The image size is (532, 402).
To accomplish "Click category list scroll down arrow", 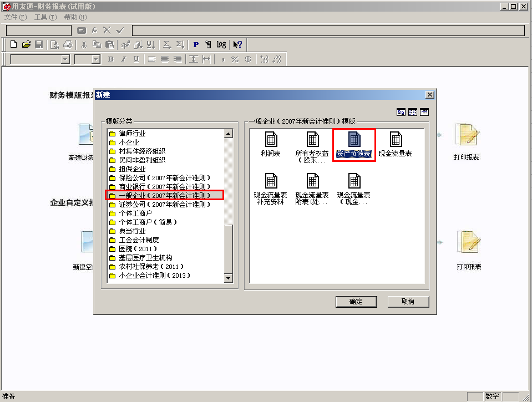I will click(x=229, y=278).
